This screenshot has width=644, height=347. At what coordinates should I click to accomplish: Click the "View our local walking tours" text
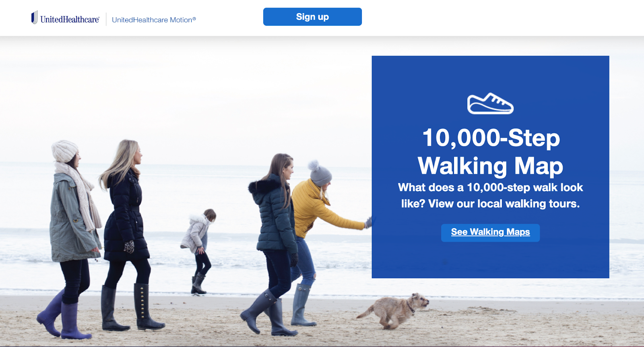coord(504,204)
